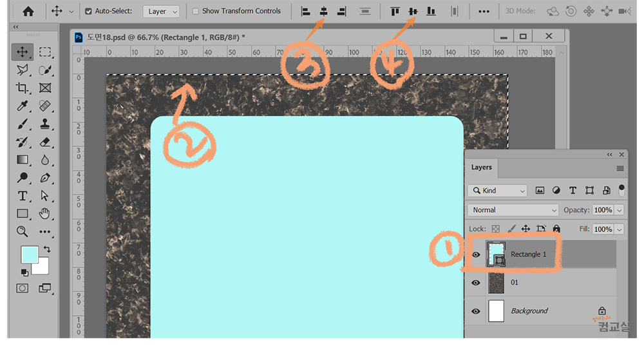Viewport: 644px width, 346px height.
Task: Click the foreground color swatch
Action: click(x=30, y=255)
